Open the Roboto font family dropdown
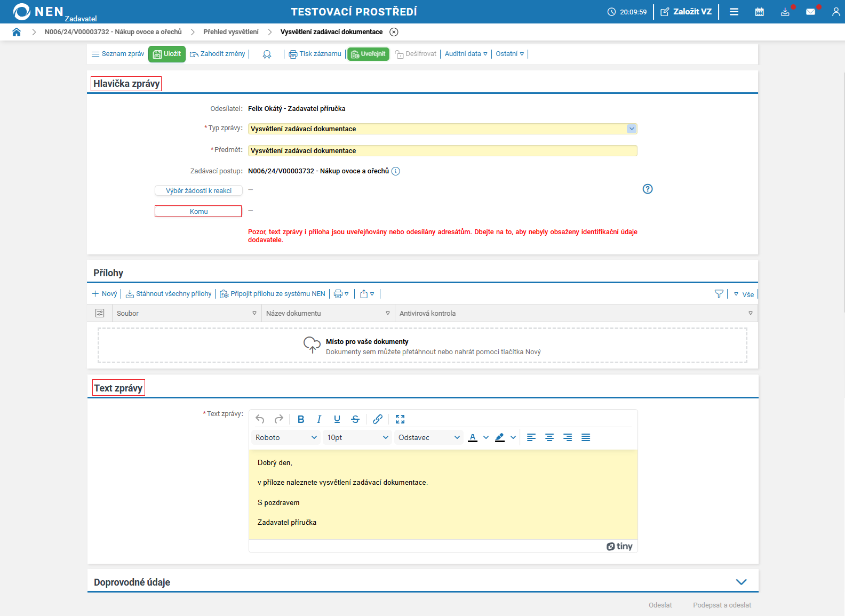The image size is (845, 616). (286, 437)
